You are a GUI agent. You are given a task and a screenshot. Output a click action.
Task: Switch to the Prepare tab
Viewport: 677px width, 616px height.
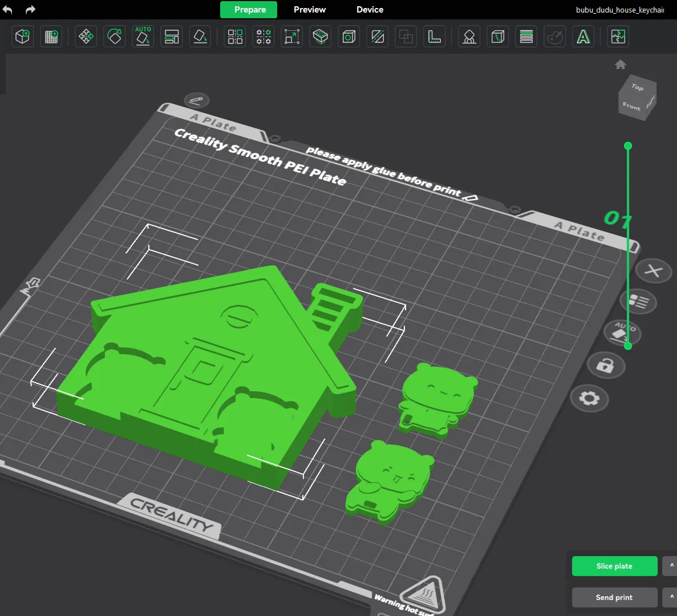coord(249,10)
